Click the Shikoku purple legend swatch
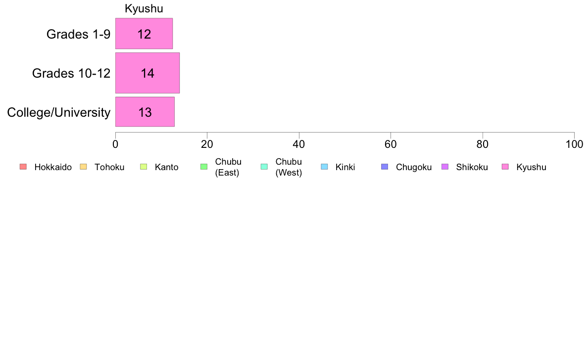This screenshot has width=588, height=364. 445,167
